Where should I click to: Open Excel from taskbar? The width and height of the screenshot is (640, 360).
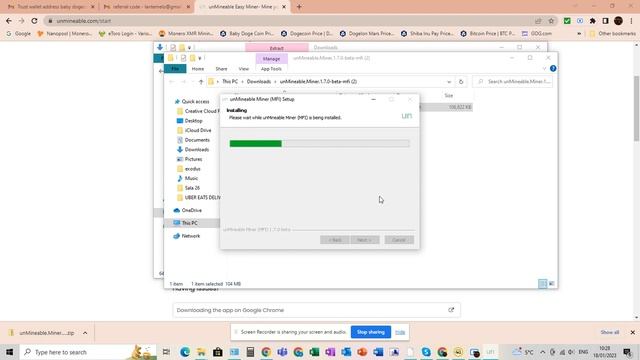click(x=314, y=352)
